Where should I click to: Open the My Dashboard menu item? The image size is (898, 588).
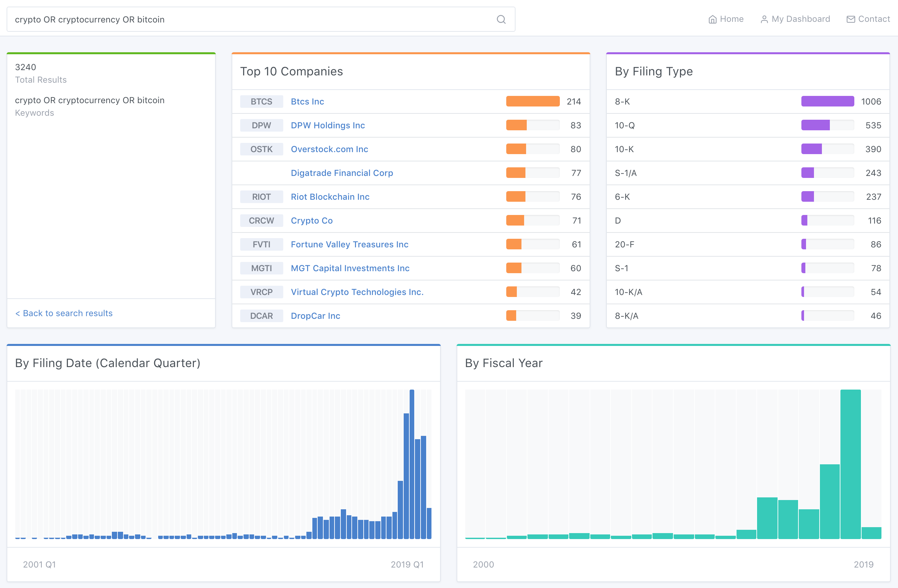(x=800, y=19)
